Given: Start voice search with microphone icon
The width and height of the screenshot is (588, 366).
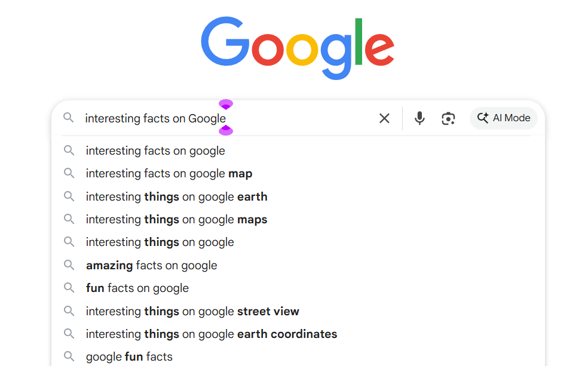Looking at the screenshot, I should tap(419, 118).
